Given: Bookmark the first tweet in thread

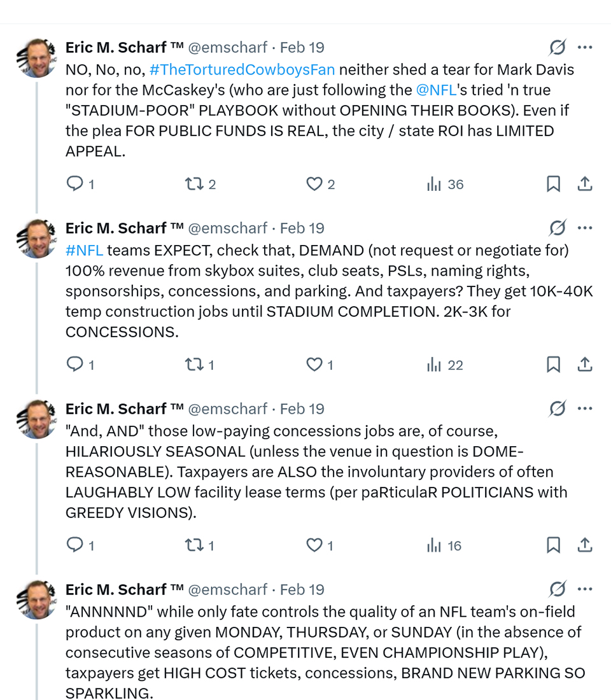Looking at the screenshot, I should [x=553, y=185].
